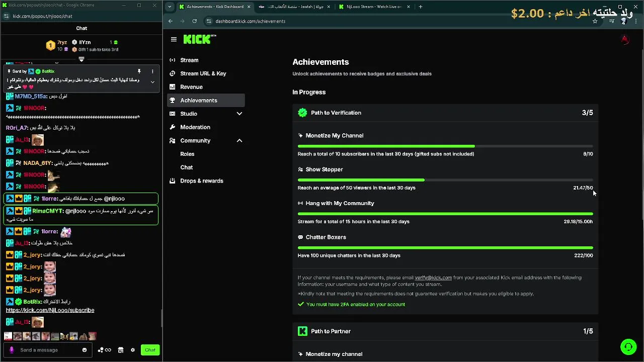Screen dimensions: 644x362
Task: Click the channel points icon
Action: [104, 350]
